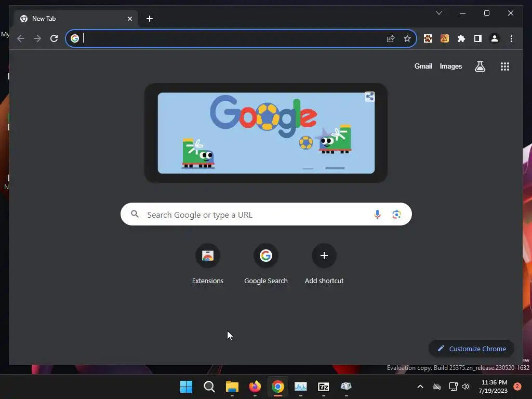This screenshot has height=399, width=532.
Task: Maximize the Chrome window
Action: pyautogui.click(x=486, y=13)
